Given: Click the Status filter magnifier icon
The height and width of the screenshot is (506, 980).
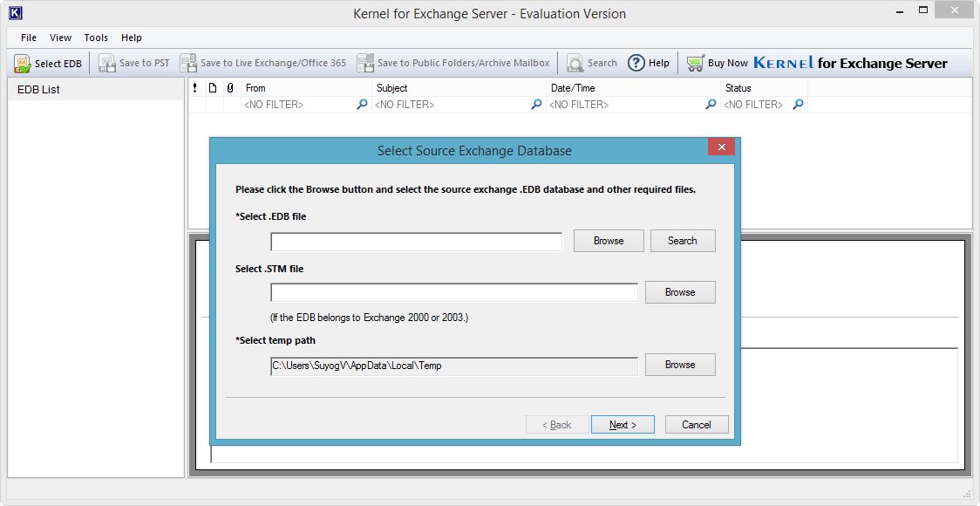Looking at the screenshot, I should coord(798,105).
